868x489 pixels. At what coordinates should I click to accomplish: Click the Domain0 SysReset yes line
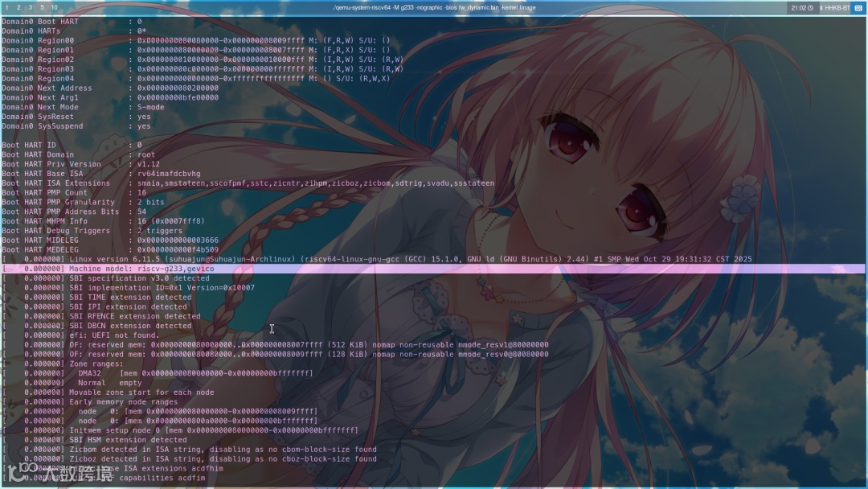(x=76, y=117)
